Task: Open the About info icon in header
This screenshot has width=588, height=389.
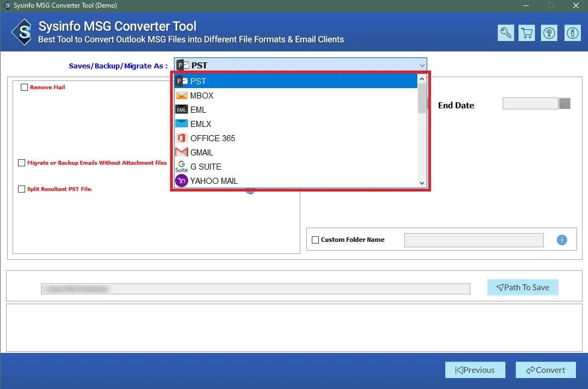Action: tap(572, 33)
